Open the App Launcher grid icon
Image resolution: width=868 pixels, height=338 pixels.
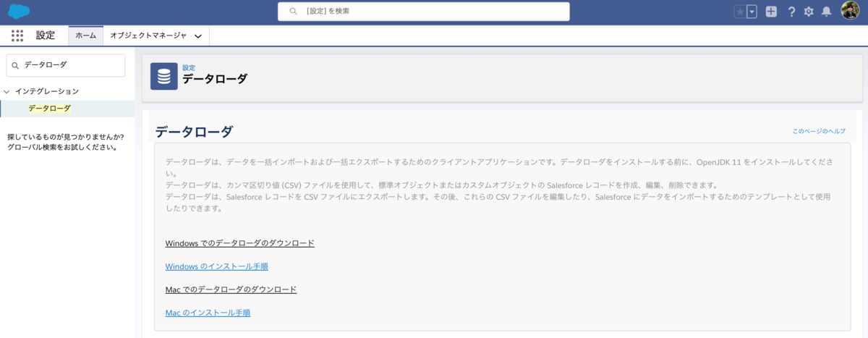click(x=18, y=35)
